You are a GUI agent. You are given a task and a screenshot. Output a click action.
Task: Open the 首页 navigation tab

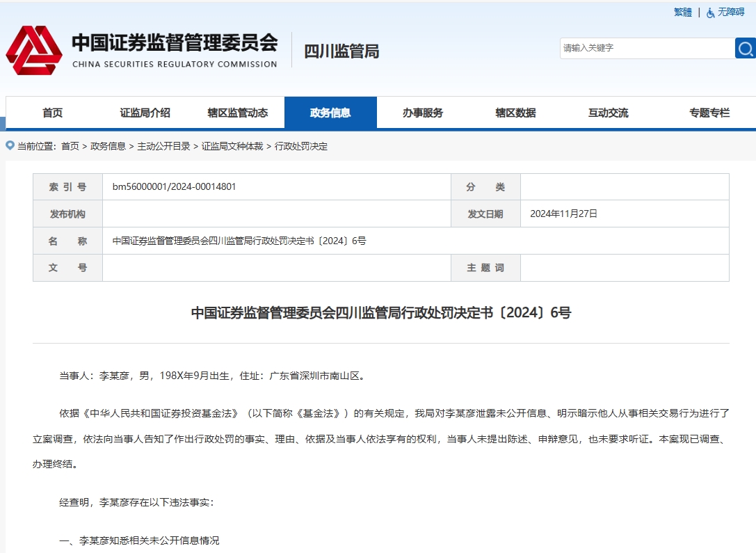coord(53,113)
